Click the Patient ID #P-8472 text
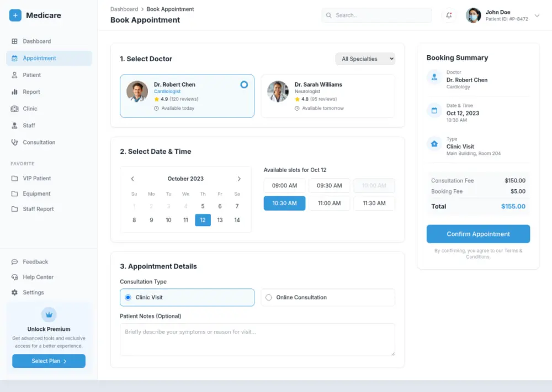The width and height of the screenshot is (552, 392). [x=507, y=19]
